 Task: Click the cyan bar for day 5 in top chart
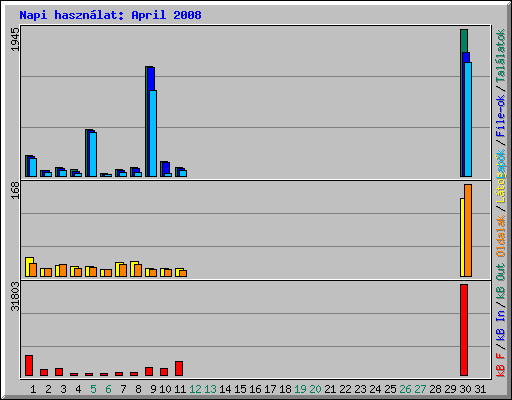pos(93,154)
